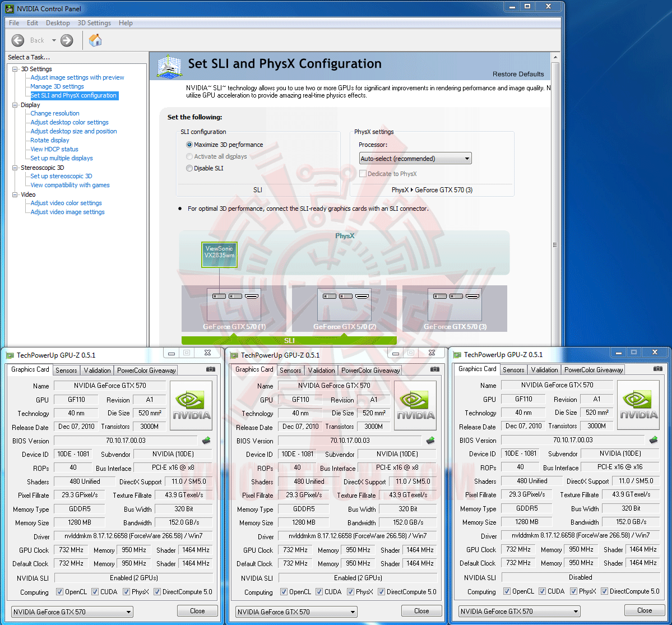
Task: Click the right GPU-Z title bar app icon
Action: point(457,355)
